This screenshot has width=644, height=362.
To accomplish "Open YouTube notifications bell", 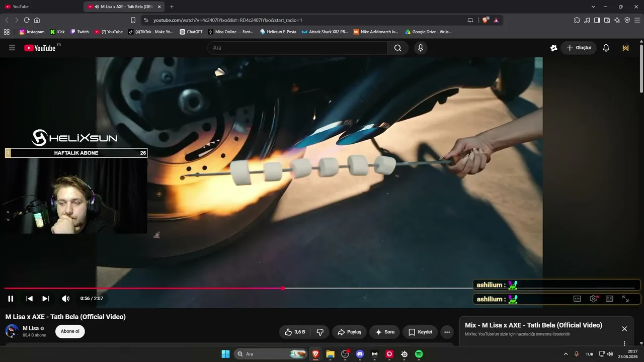I will tap(606, 48).
